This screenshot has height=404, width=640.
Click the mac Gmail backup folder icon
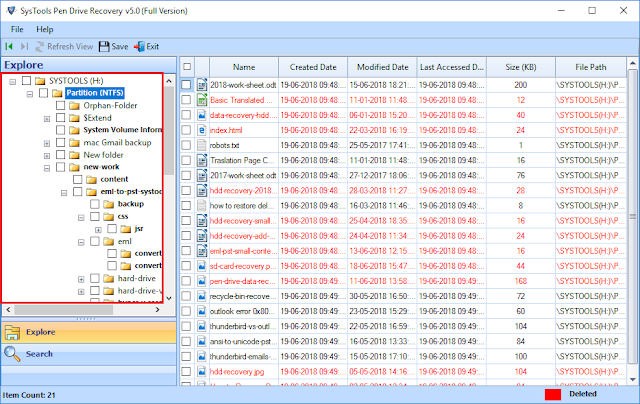tap(74, 143)
